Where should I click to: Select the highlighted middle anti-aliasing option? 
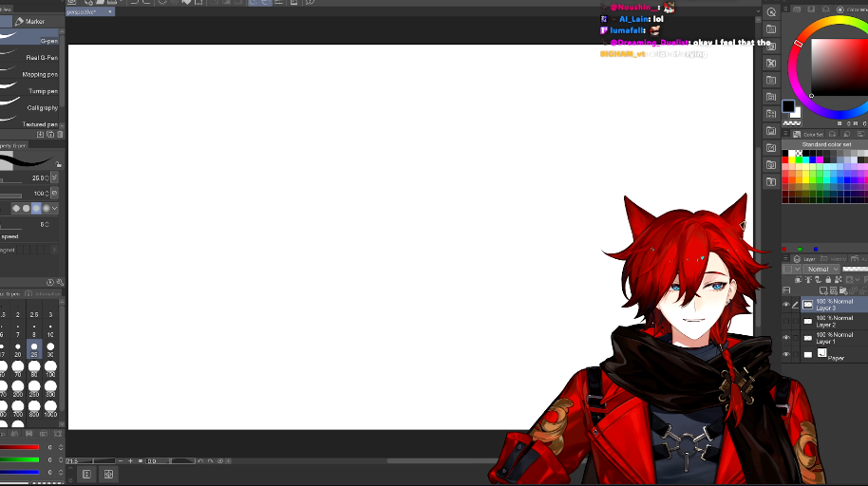(x=36, y=208)
